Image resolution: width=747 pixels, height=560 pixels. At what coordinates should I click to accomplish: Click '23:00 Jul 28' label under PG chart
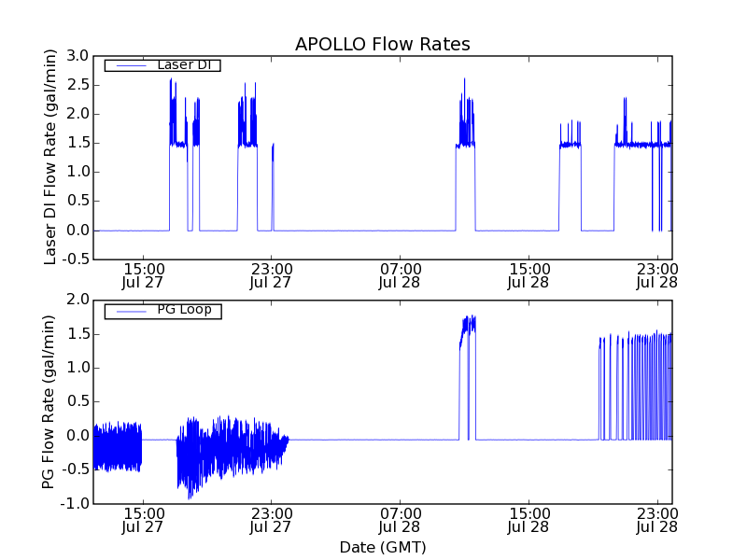pos(657,521)
